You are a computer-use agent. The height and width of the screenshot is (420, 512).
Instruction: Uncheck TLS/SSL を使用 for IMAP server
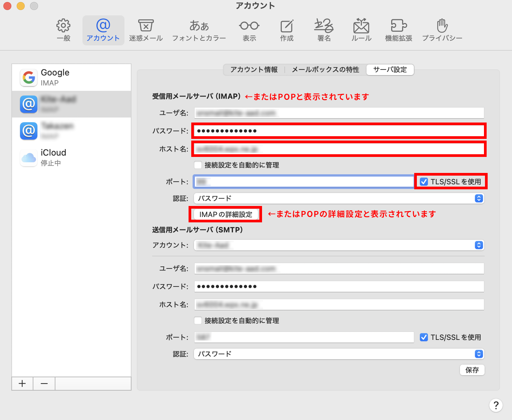(x=424, y=182)
